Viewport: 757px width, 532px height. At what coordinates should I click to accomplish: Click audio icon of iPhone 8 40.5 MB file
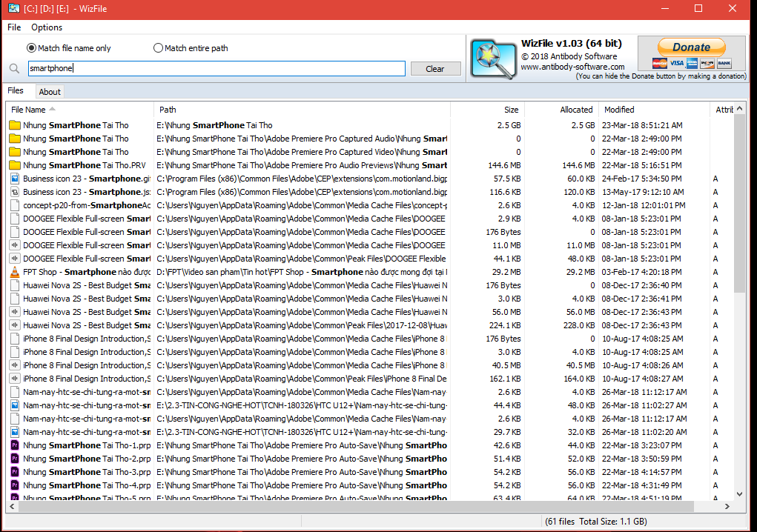coord(15,365)
